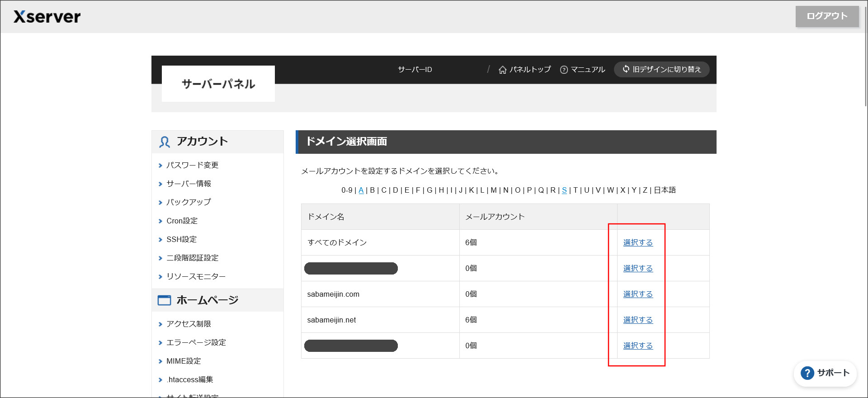Filter domains by letter S

pyautogui.click(x=564, y=190)
